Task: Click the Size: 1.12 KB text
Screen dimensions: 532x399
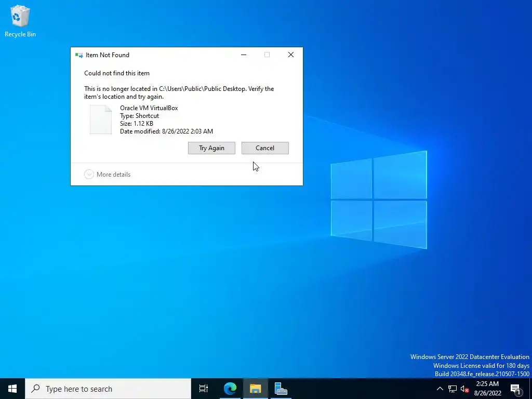Action: coord(137,124)
